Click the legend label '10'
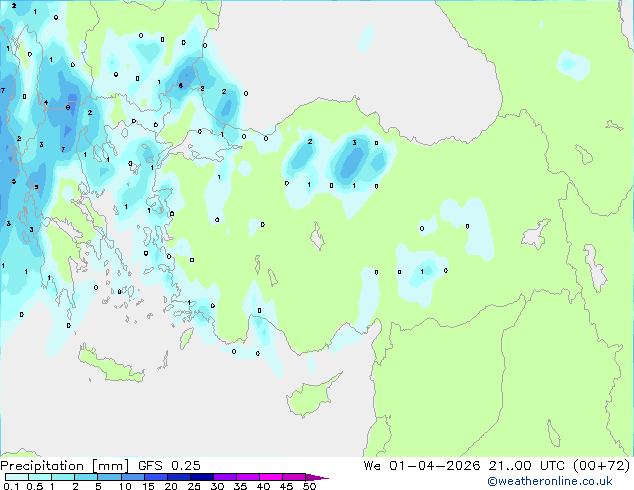This screenshot has width=634, height=490. pos(125,486)
